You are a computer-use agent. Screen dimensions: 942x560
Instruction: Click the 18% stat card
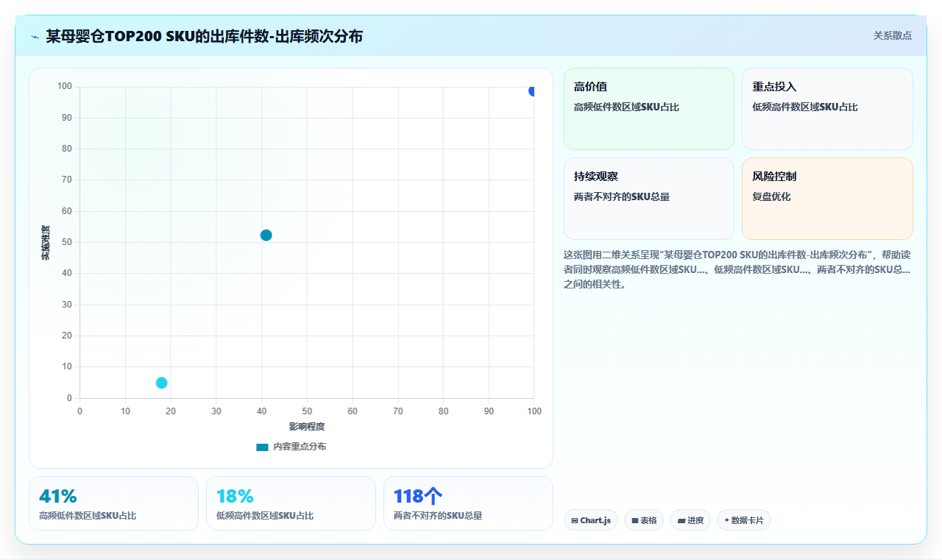pyautogui.click(x=291, y=503)
